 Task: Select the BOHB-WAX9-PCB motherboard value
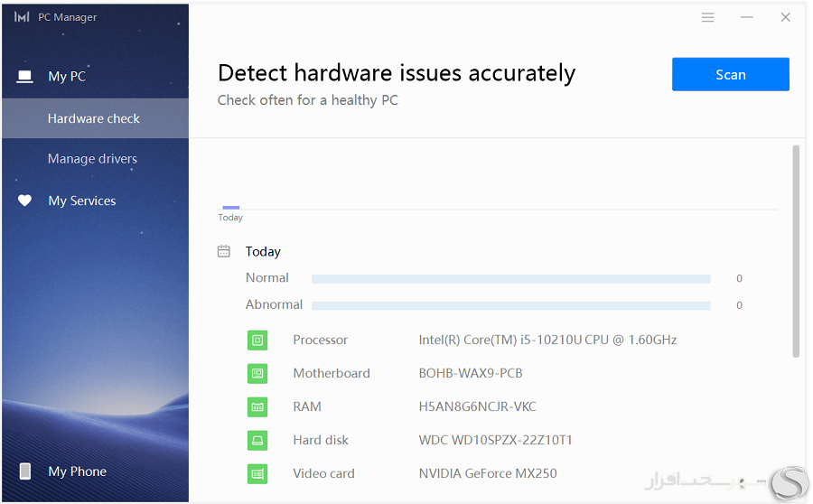(471, 373)
